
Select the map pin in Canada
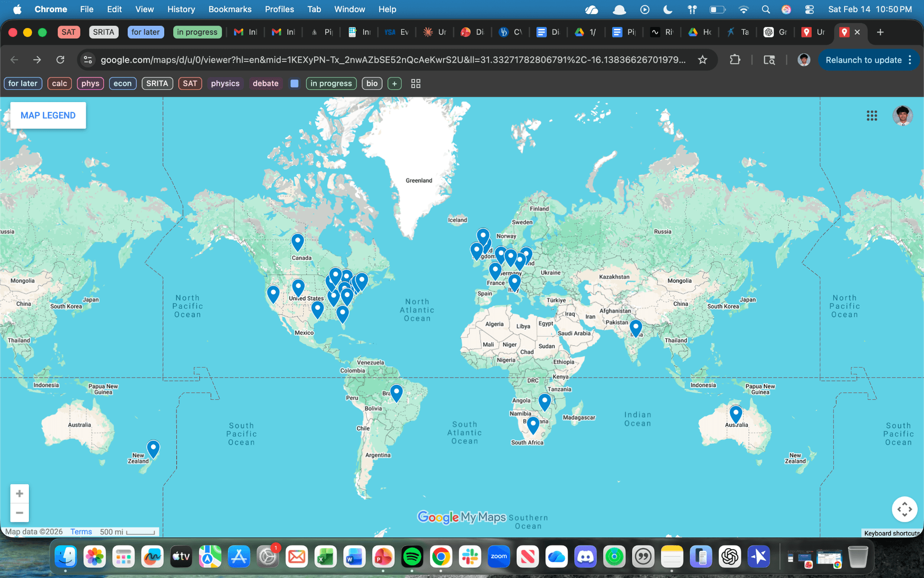click(x=297, y=242)
